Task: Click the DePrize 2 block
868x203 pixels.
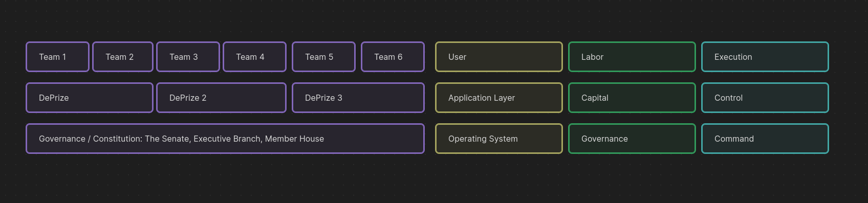Action: tap(221, 98)
